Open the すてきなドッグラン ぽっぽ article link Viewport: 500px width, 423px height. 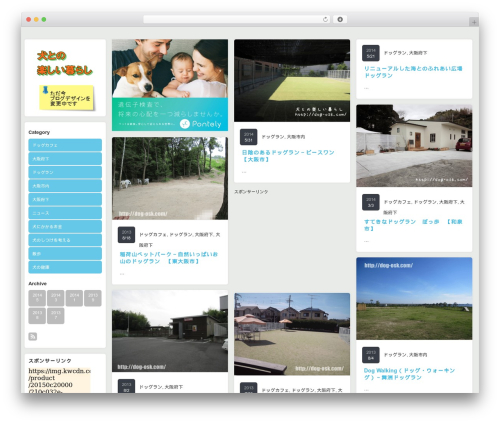coord(413,225)
